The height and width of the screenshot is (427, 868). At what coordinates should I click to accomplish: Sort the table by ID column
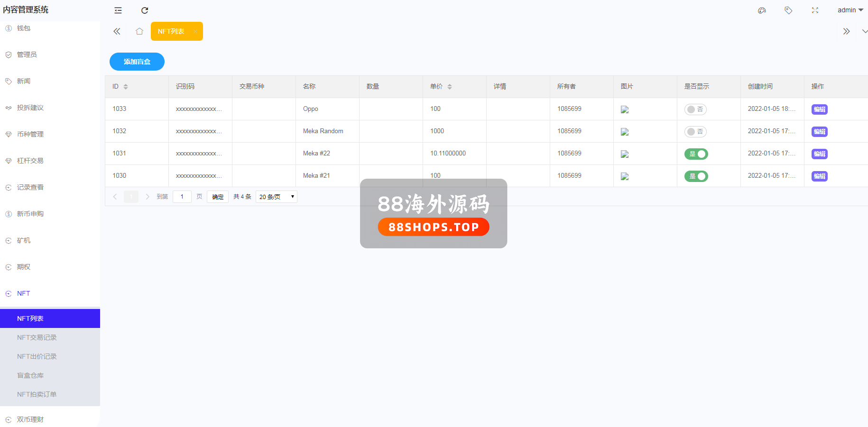[x=126, y=87]
